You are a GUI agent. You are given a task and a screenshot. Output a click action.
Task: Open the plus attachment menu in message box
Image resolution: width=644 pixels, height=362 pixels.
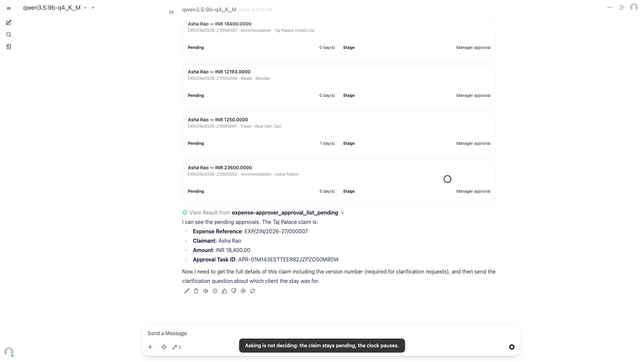click(x=150, y=347)
